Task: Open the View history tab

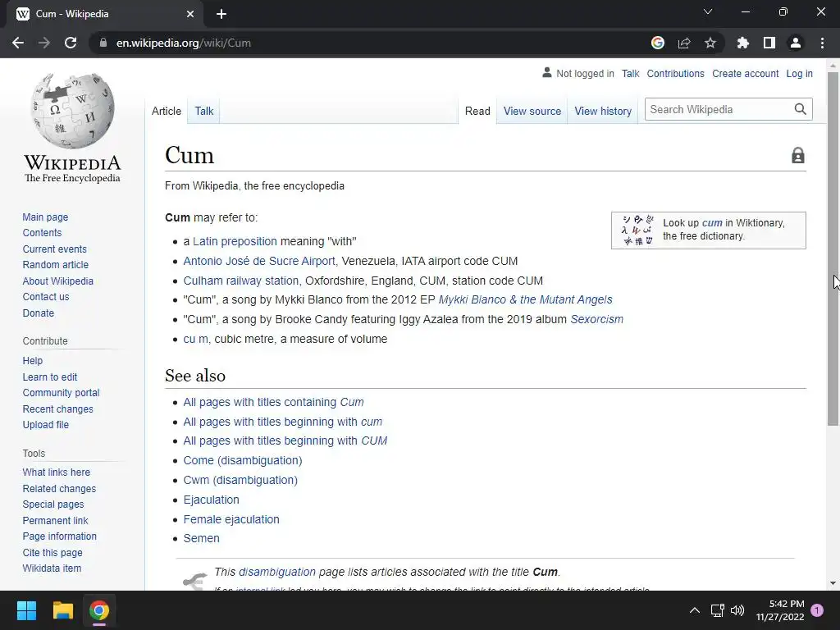Action: (x=603, y=111)
